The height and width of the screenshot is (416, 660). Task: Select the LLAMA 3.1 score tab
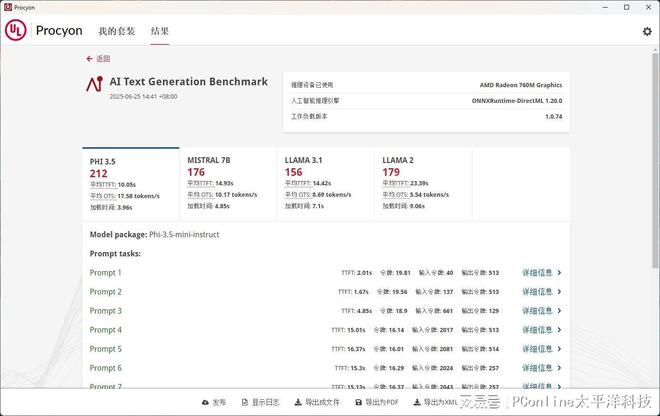pos(326,184)
